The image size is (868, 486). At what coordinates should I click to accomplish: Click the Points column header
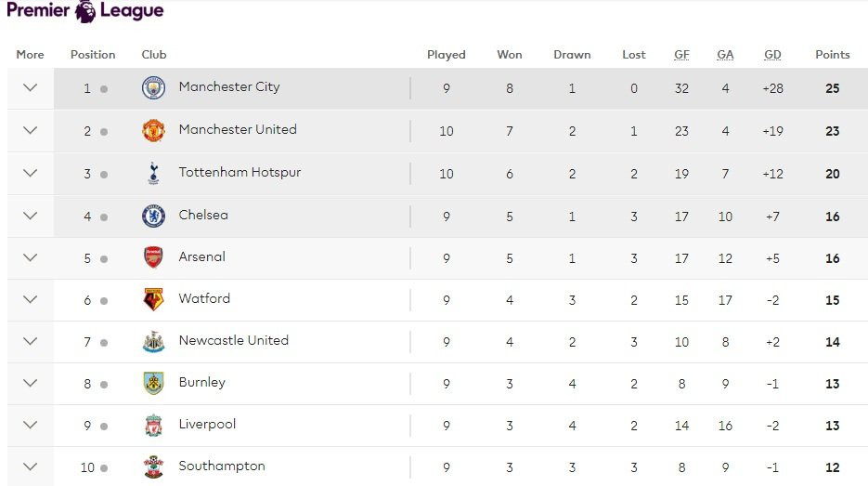[832, 55]
